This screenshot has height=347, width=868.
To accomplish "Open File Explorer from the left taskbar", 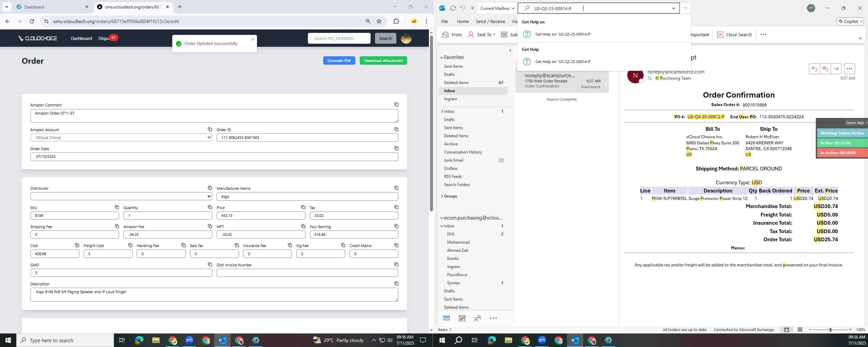I will pyautogui.click(x=156, y=340).
